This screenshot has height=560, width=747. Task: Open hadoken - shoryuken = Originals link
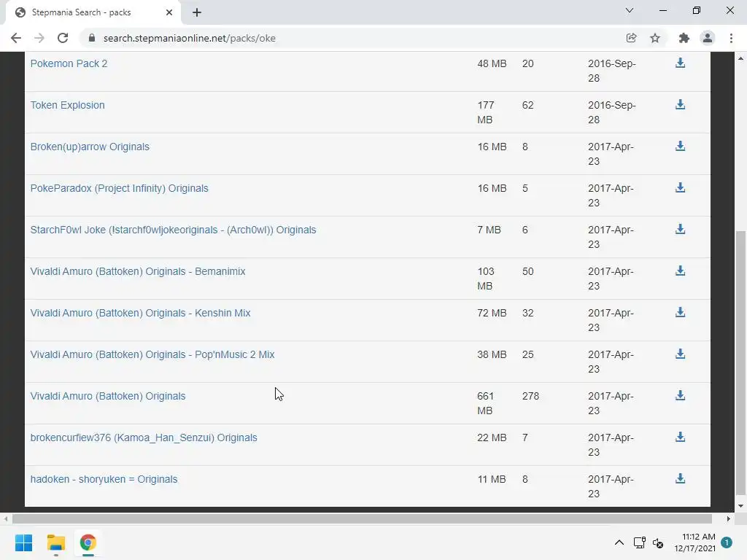tap(104, 479)
